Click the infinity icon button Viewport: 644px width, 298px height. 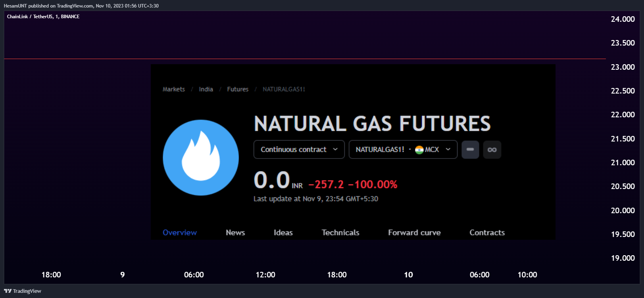click(x=492, y=149)
